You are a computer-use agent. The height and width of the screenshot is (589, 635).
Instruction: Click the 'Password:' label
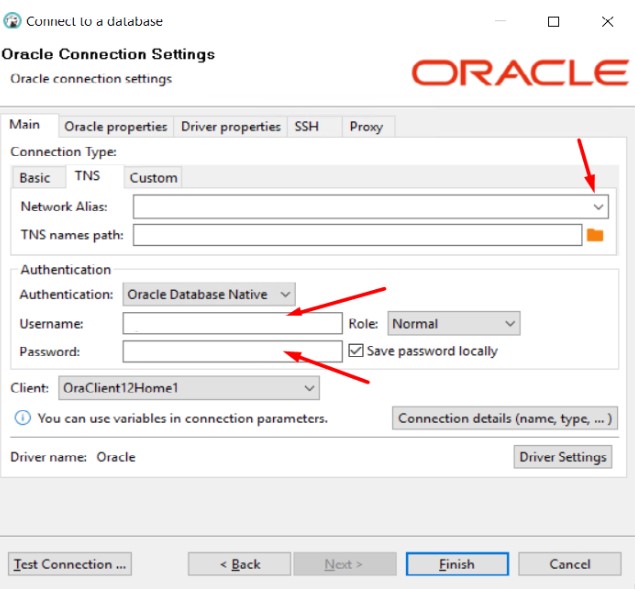50,352
